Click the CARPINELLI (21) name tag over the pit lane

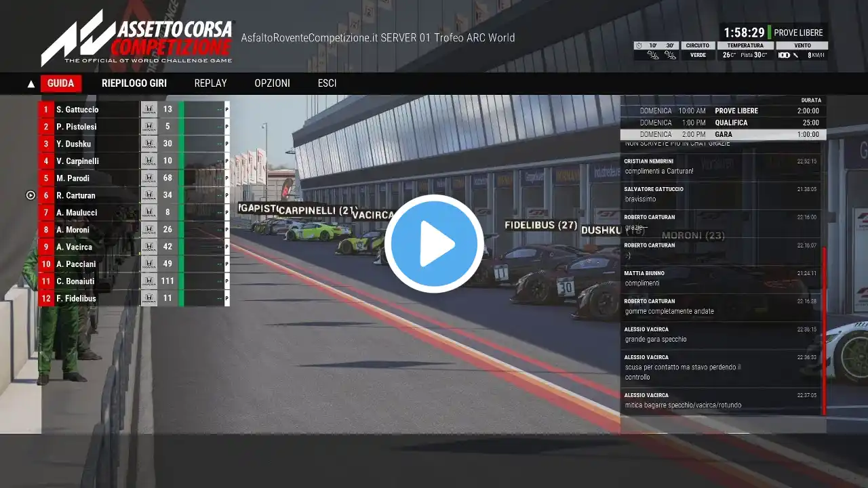point(317,211)
